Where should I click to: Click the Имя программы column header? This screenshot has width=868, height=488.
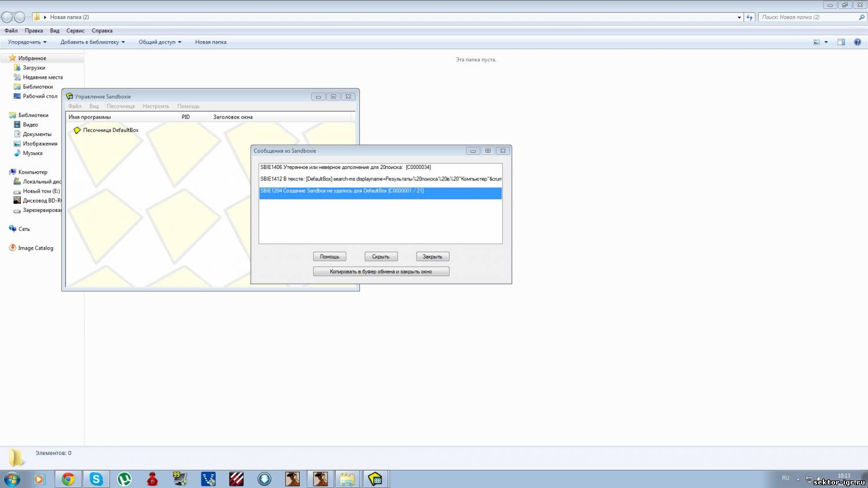122,117
